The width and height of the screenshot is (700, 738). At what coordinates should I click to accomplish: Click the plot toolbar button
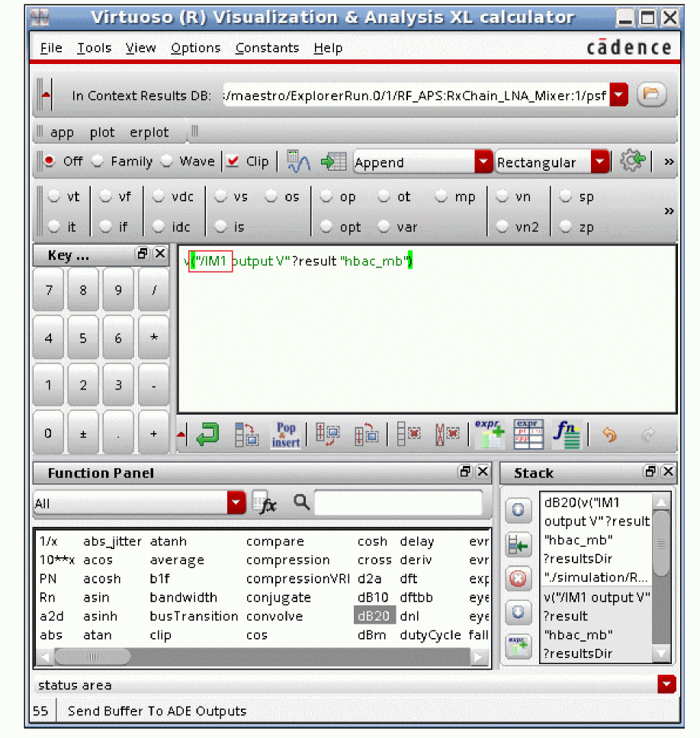coord(102,133)
